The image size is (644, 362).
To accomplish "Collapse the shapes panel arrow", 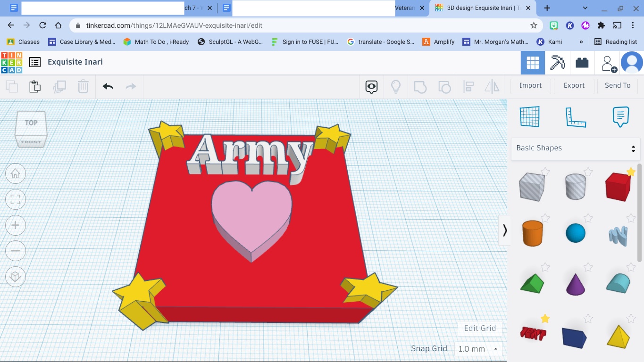I will click(505, 230).
